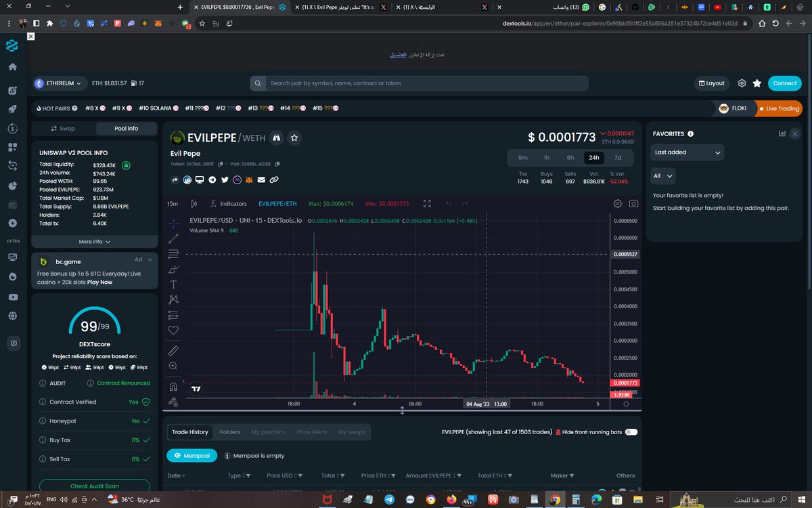This screenshot has height=508, width=812.
Task: Open the My positions tab
Action: coord(269,432)
